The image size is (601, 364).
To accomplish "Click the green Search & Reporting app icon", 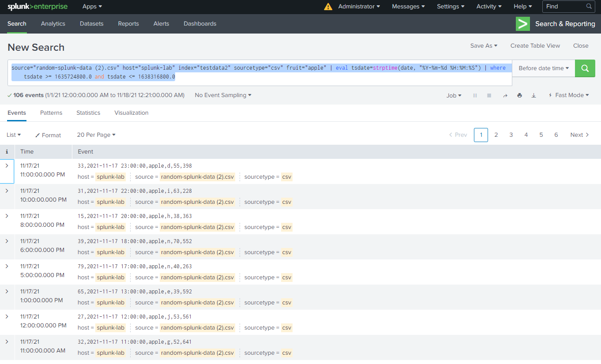I will point(523,24).
